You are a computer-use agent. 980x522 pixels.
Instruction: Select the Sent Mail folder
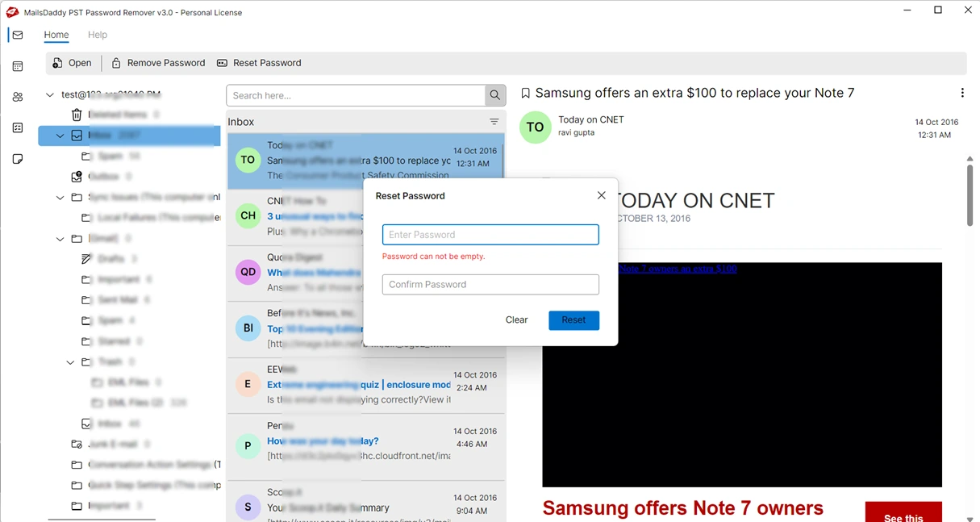pyautogui.click(x=118, y=300)
